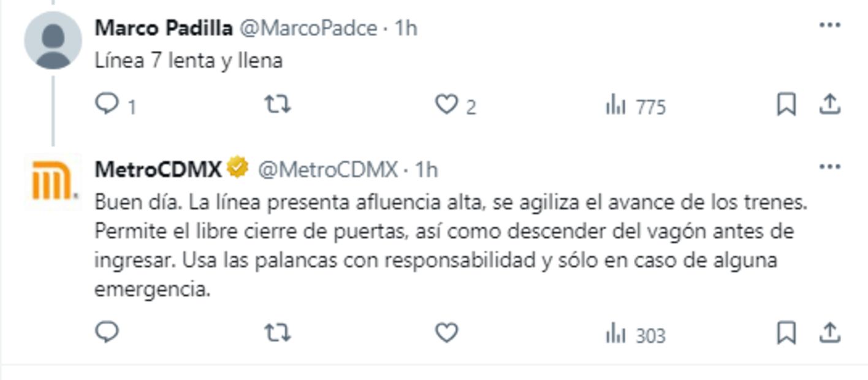Retweet the MetroCDMX response

(x=277, y=333)
